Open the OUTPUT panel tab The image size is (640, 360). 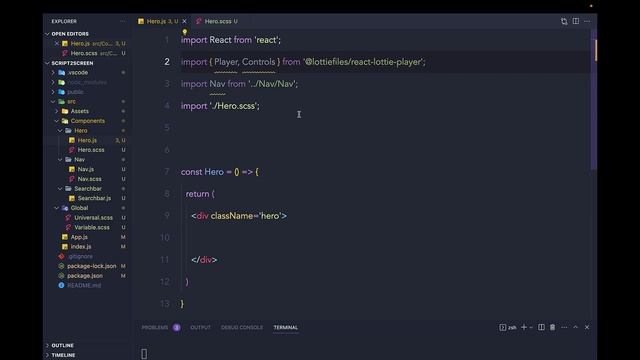click(x=200, y=327)
